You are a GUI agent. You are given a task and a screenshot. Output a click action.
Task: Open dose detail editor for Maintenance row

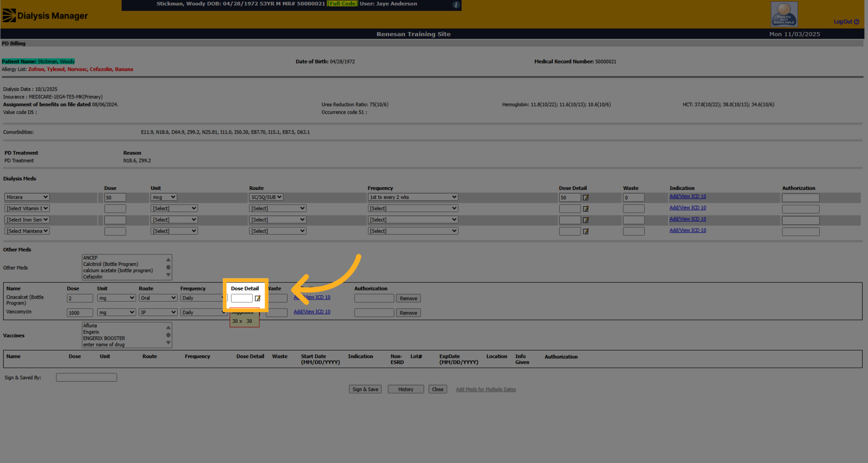click(586, 231)
